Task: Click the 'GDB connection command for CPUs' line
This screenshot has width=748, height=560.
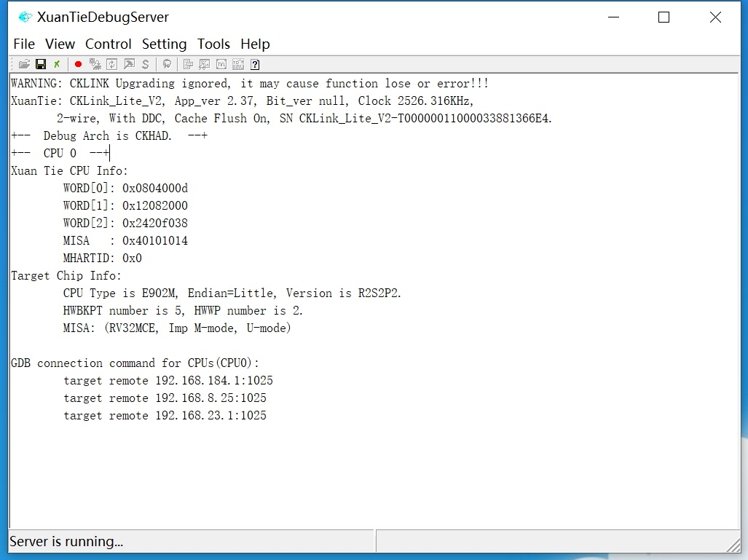Action: pyautogui.click(x=135, y=363)
